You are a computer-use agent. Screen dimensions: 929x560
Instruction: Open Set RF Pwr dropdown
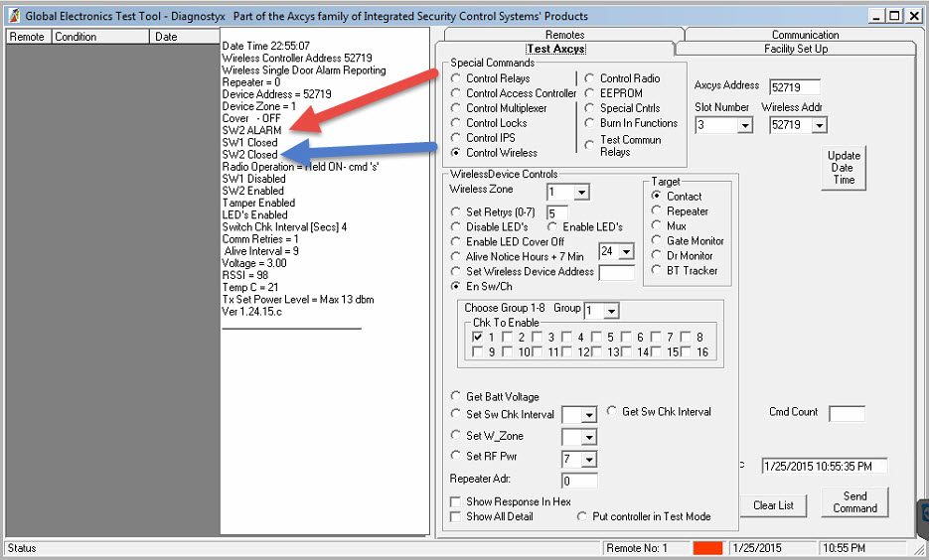(x=589, y=460)
